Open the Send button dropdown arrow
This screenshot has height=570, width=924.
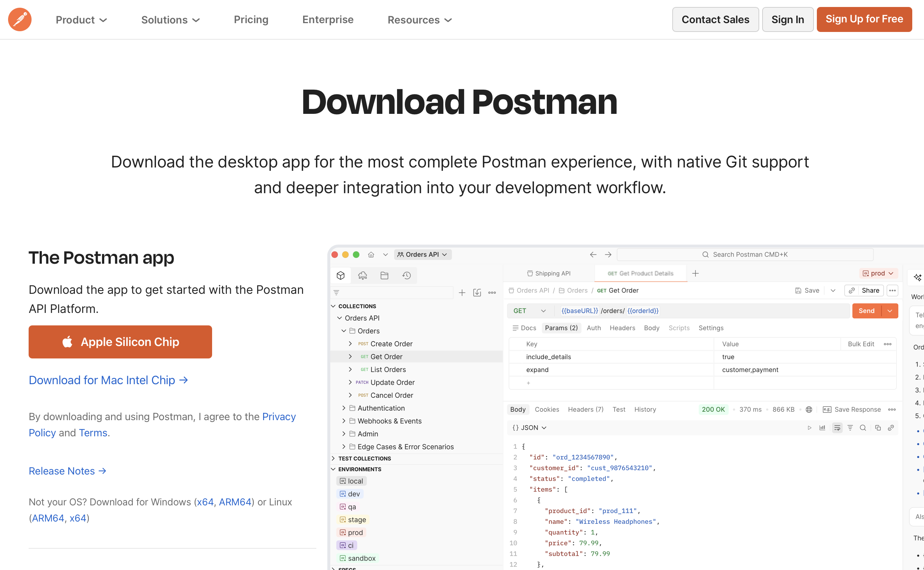(x=890, y=311)
